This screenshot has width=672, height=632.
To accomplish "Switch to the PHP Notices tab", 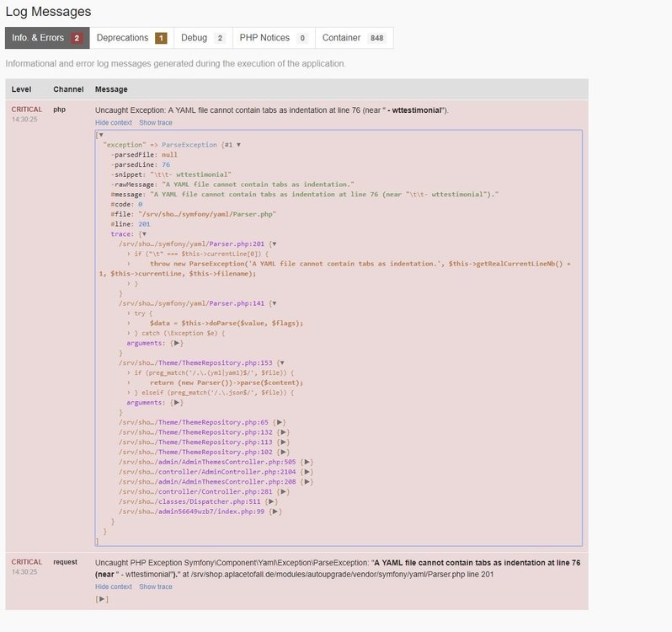I will coord(274,38).
